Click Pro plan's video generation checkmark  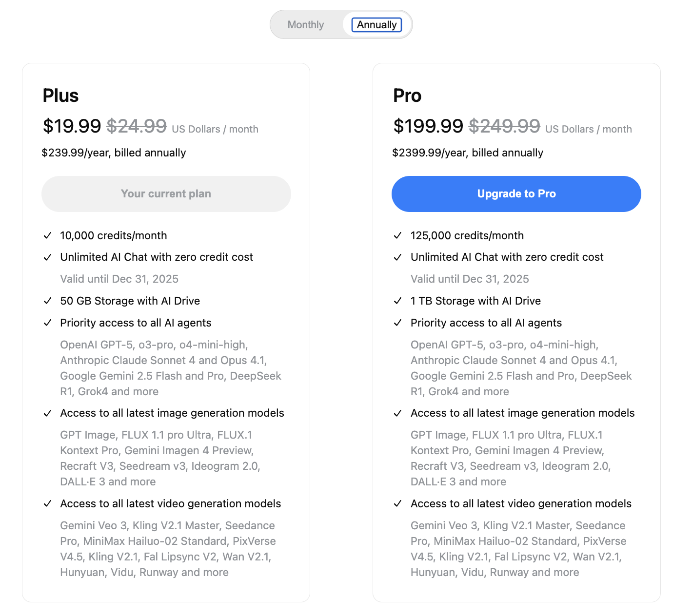pyautogui.click(x=397, y=504)
